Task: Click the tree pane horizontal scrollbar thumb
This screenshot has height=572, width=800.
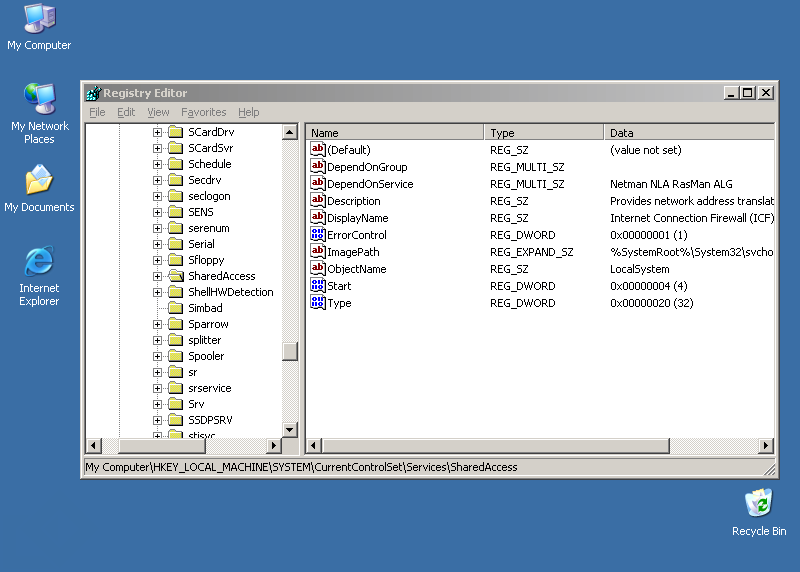Action: [x=162, y=445]
